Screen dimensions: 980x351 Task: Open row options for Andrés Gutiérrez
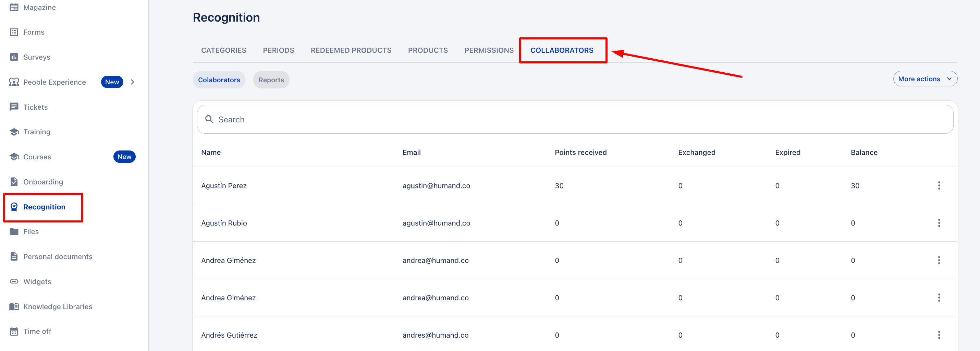(939, 335)
